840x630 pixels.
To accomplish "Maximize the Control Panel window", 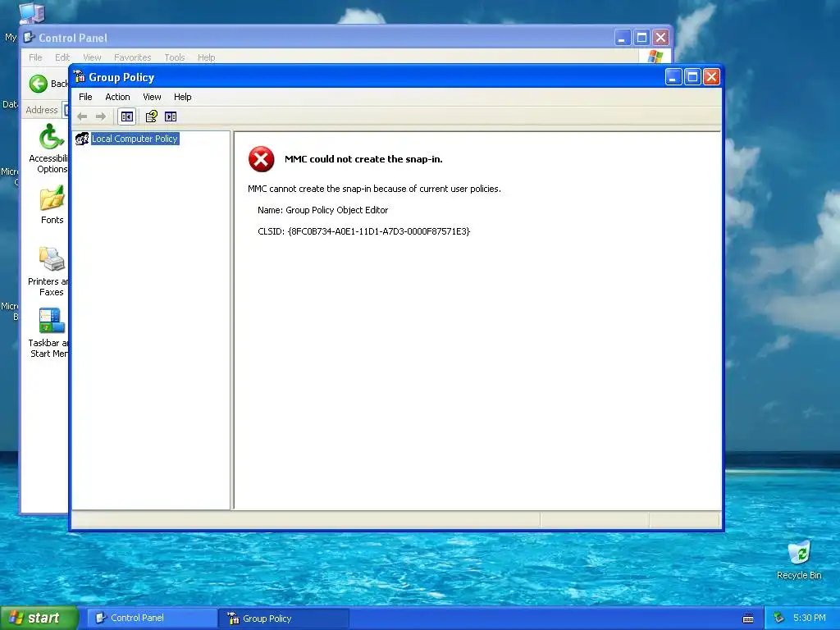I will (641, 38).
